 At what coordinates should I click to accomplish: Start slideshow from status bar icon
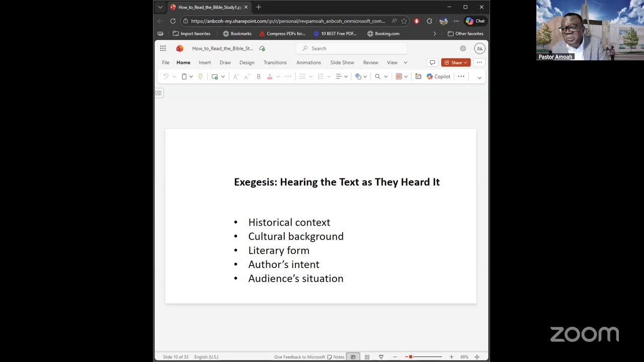(x=381, y=357)
